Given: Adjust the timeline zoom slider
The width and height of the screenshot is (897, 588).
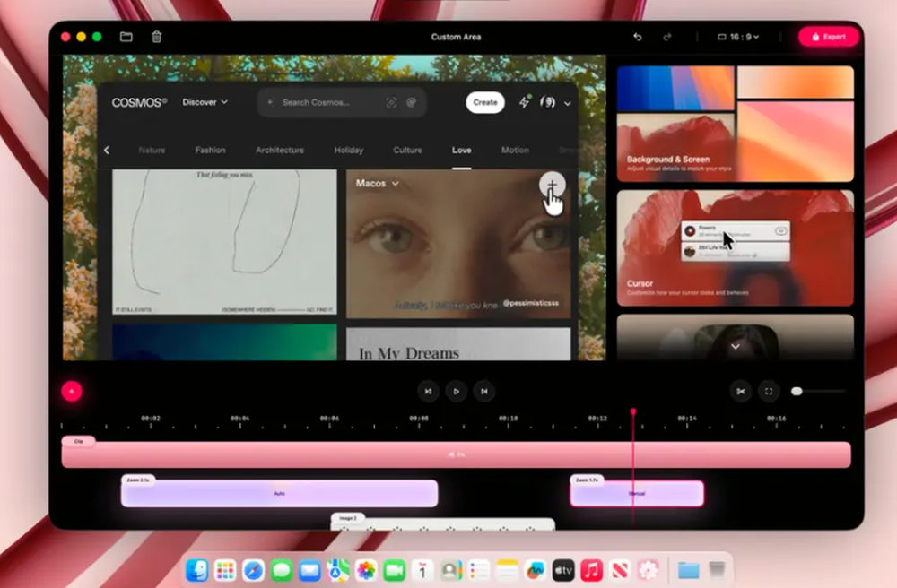Looking at the screenshot, I should tap(798, 391).
